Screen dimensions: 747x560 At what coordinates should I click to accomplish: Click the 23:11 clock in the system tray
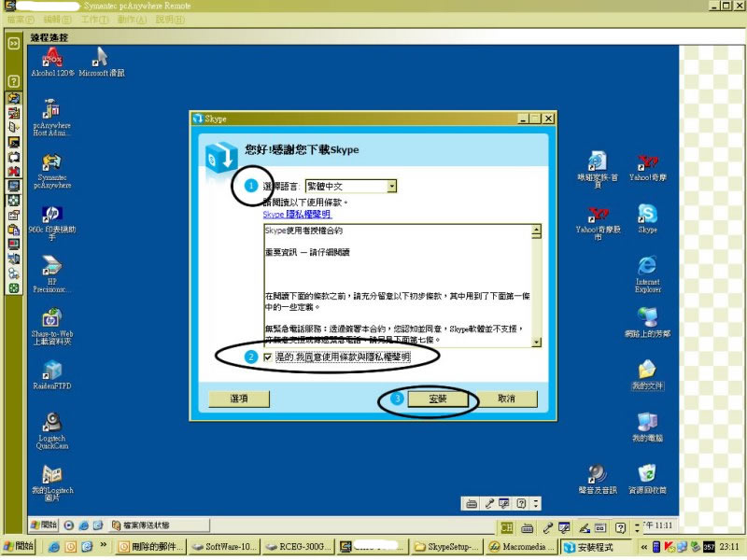tap(729, 547)
